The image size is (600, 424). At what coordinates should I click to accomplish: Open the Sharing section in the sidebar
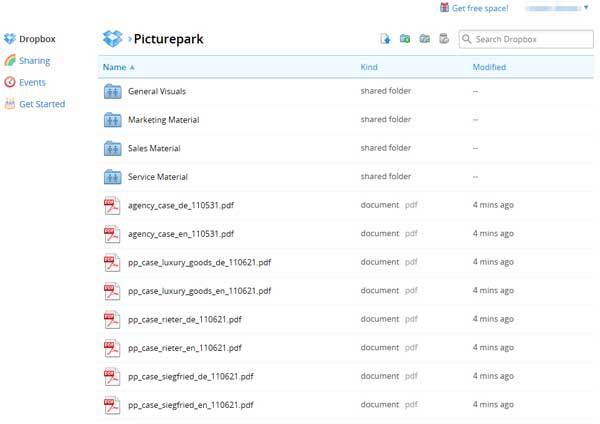pos(34,61)
